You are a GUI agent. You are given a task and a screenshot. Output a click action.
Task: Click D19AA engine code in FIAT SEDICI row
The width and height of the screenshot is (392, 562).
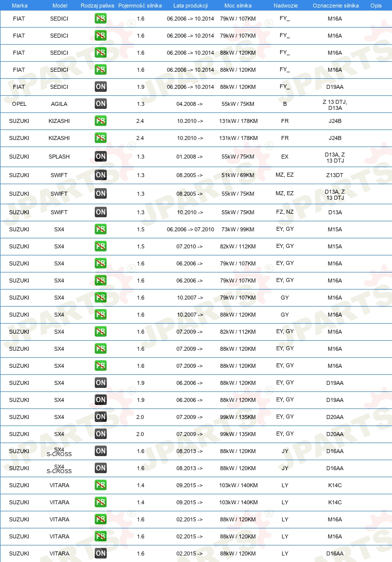pyautogui.click(x=335, y=87)
